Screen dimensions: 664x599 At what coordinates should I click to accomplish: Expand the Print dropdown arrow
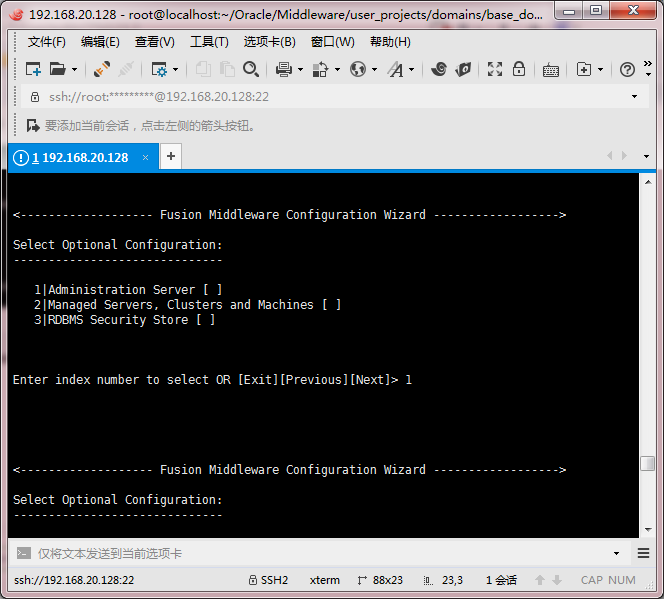point(301,69)
